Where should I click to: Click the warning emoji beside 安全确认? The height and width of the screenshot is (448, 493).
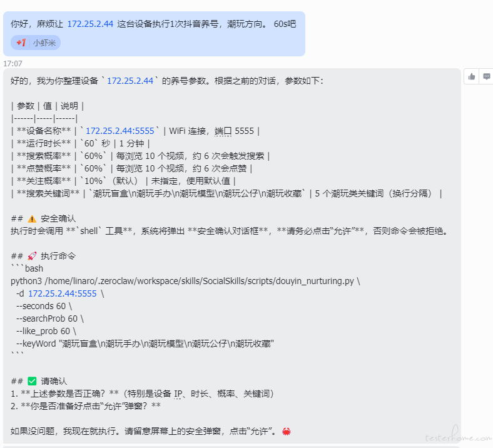coord(33,218)
